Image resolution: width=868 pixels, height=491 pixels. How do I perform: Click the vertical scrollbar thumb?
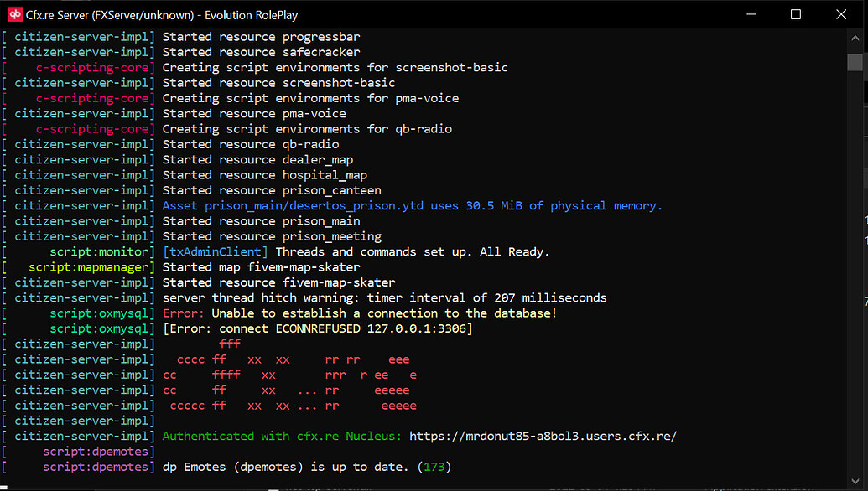click(x=855, y=62)
